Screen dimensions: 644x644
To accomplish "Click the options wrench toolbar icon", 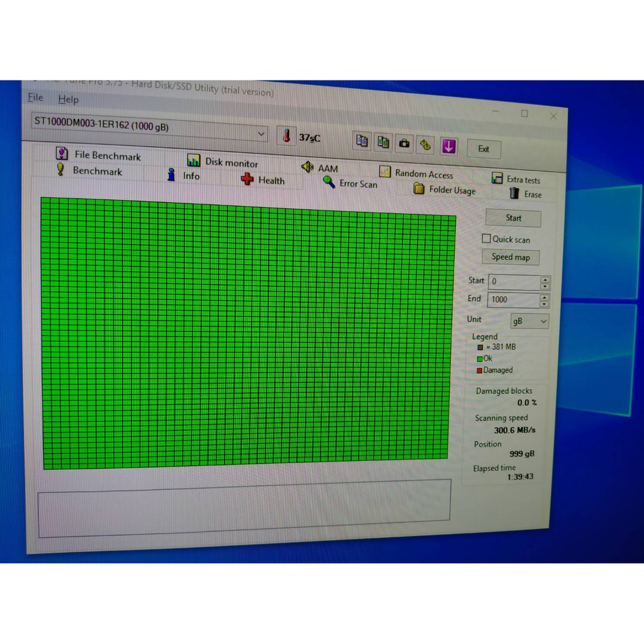I will point(426,145).
